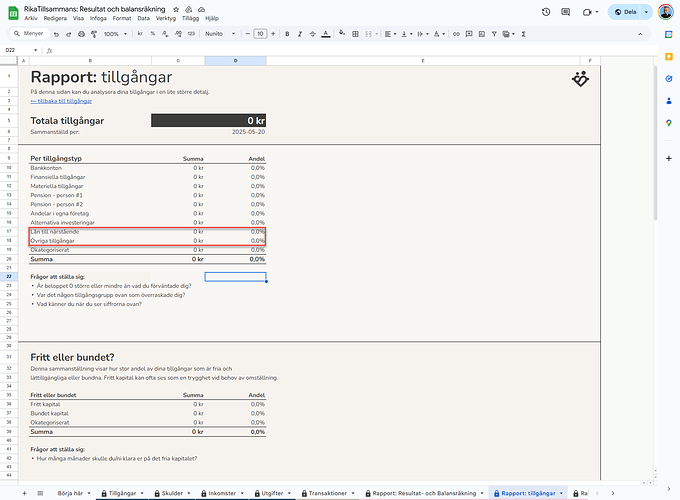Switch to the Skulder sheet tab

pos(166,493)
